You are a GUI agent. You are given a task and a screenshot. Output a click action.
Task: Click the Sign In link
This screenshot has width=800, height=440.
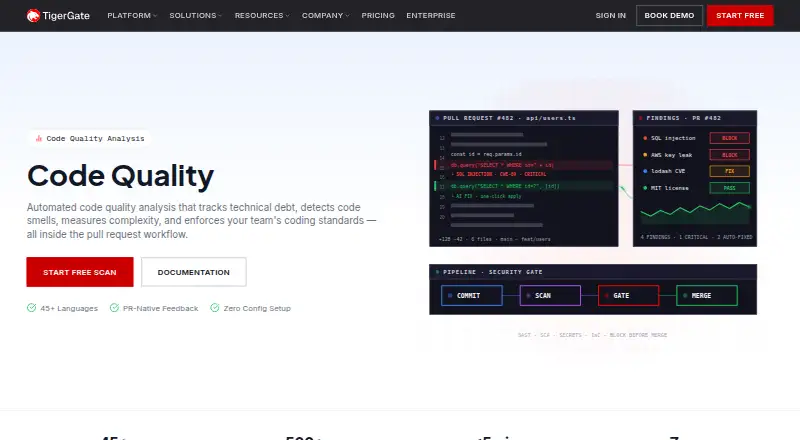[610, 16]
